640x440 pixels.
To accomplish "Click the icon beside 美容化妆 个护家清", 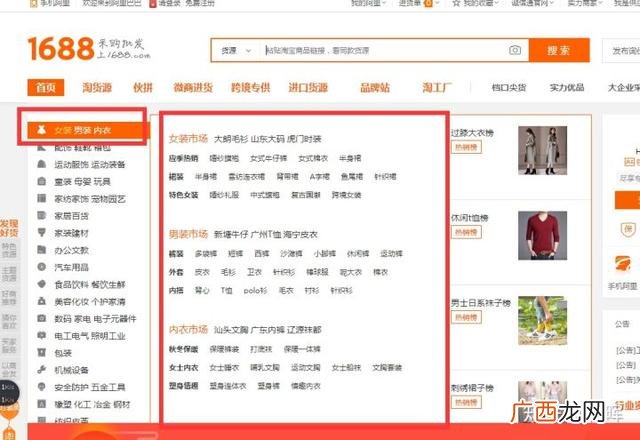I will (41, 301).
